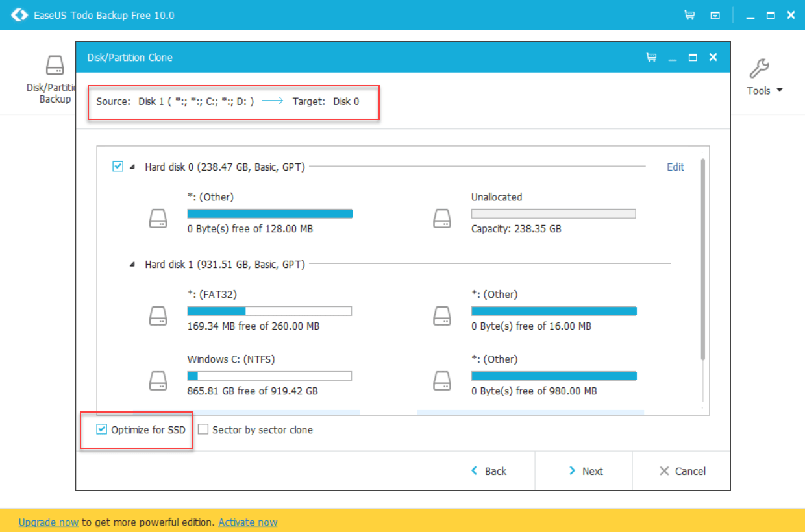Click the Activate now link
The width and height of the screenshot is (805, 532).
point(248,522)
